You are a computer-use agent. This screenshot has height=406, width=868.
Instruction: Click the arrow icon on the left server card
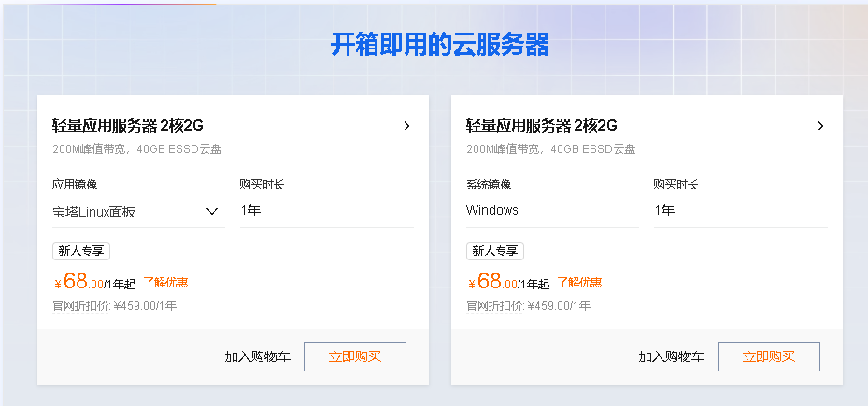point(406,126)
